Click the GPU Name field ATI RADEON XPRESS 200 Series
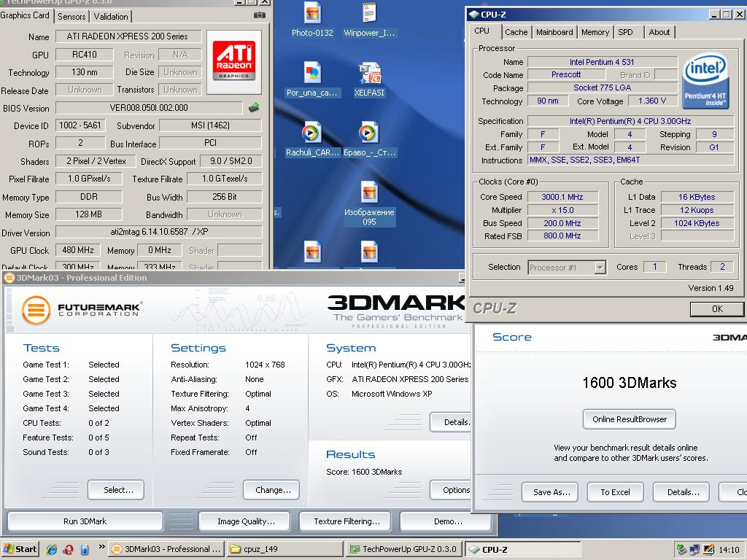Screen dimensions: 747x560 tap(128, 36)
